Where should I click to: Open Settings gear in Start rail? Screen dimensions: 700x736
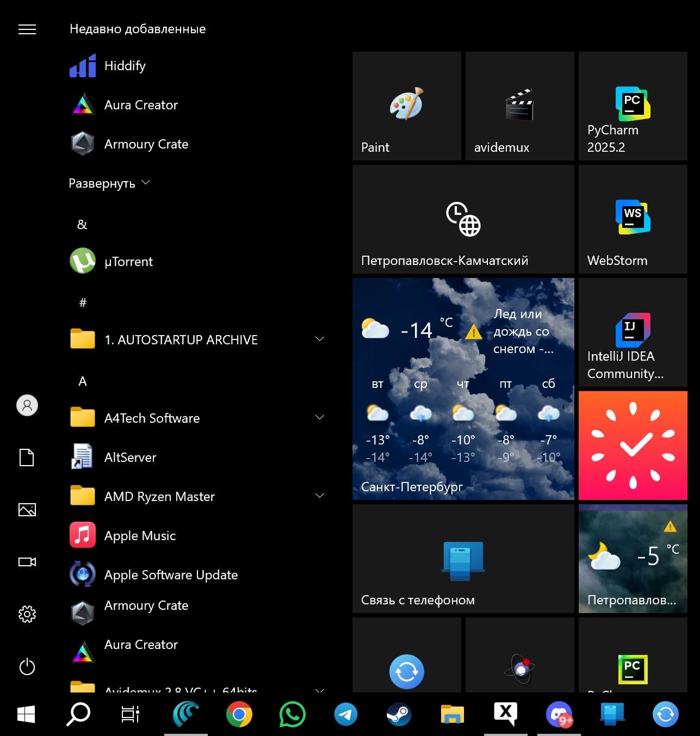27,614
